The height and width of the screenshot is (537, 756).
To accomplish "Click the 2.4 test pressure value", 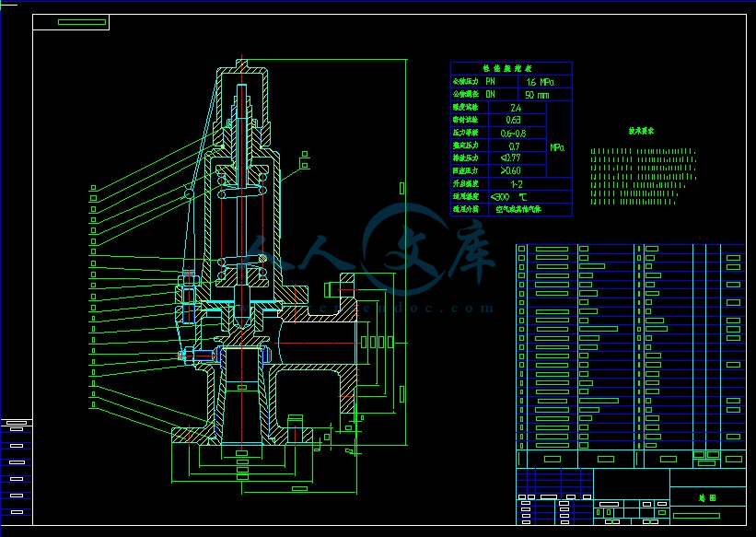I will 515,108.
